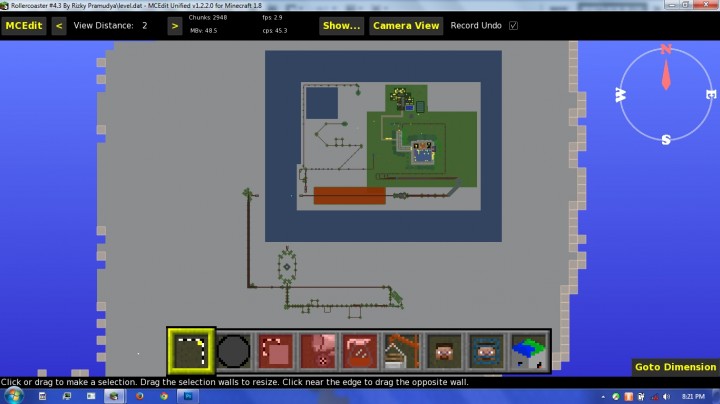Increase view distance with the right arrow

coord(174,26)
